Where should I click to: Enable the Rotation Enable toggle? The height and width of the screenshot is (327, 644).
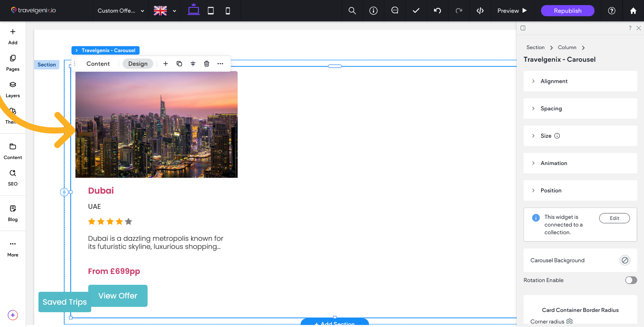click(x=631, y=280)
